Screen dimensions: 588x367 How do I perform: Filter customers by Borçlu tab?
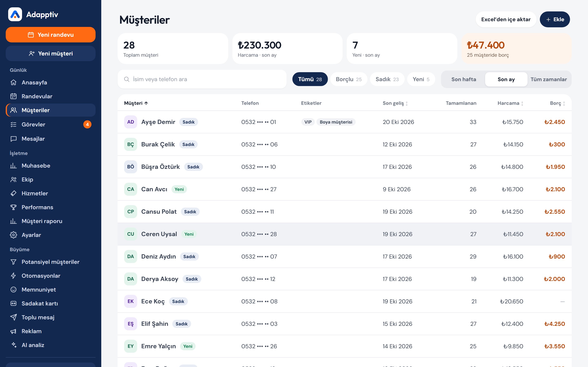[x=349, y=79]
